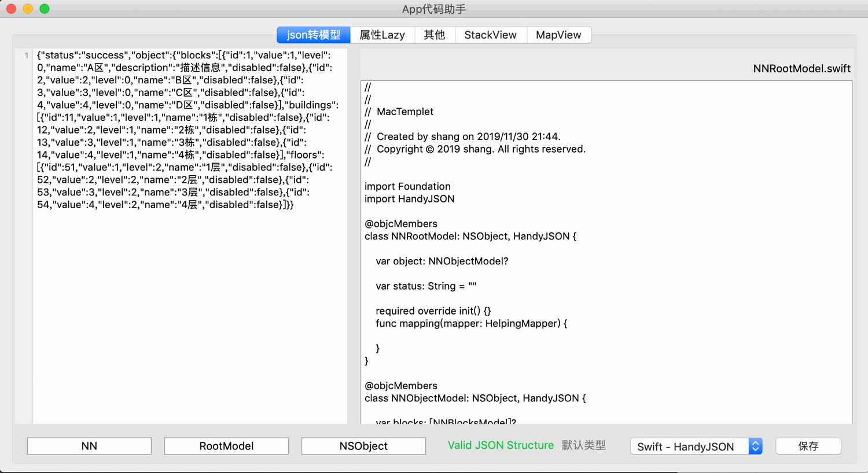The width and height of the screenshot is (868, 473).
Task: Edit the NSObject superclass field
Action: 363,446
